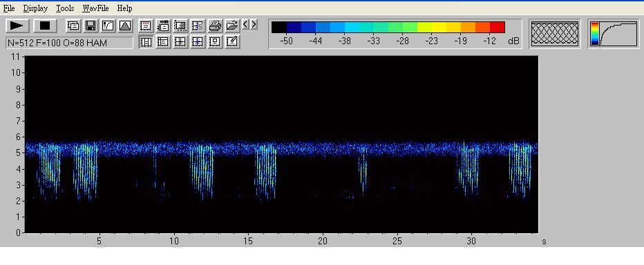Step to the next section with right arrow
This screenshot has height=265, width=644.
(x=254, y=25)
